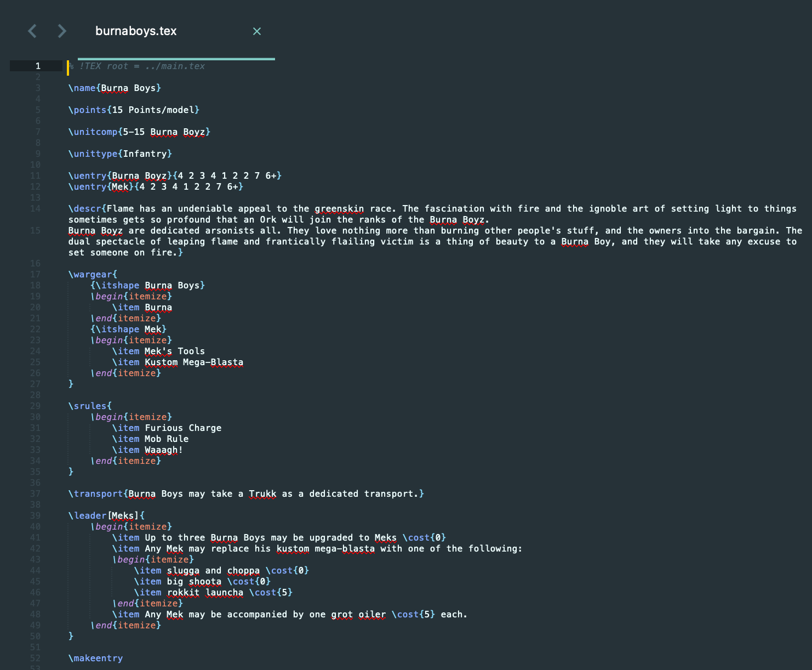The image size is (812, 670).
Task: Click the \unittype{Infantry} line
Action: [120, 154]
